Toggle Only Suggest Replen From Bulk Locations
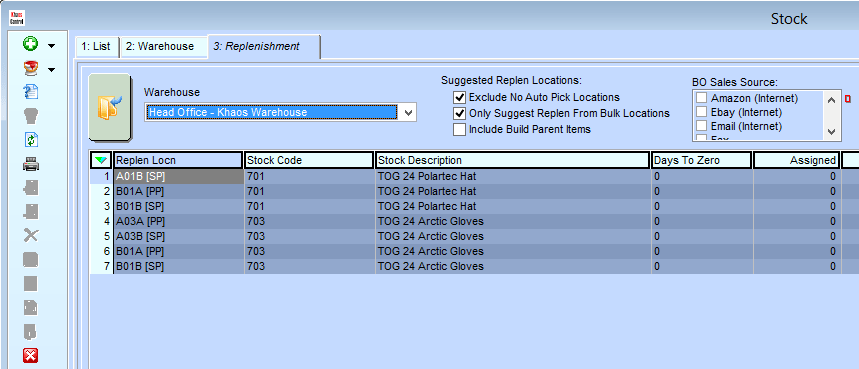This screenshot has width=859, height=369. tap(459, 113)
